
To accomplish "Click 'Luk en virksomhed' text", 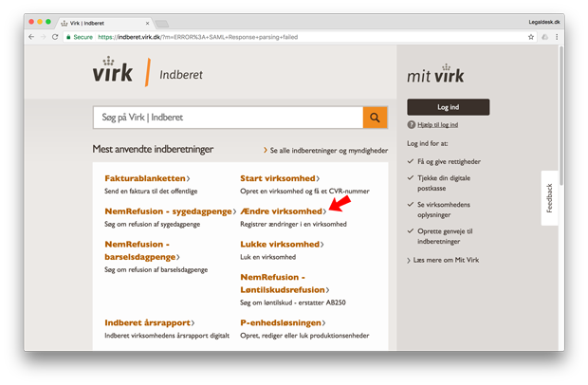I will click(267, 257).
